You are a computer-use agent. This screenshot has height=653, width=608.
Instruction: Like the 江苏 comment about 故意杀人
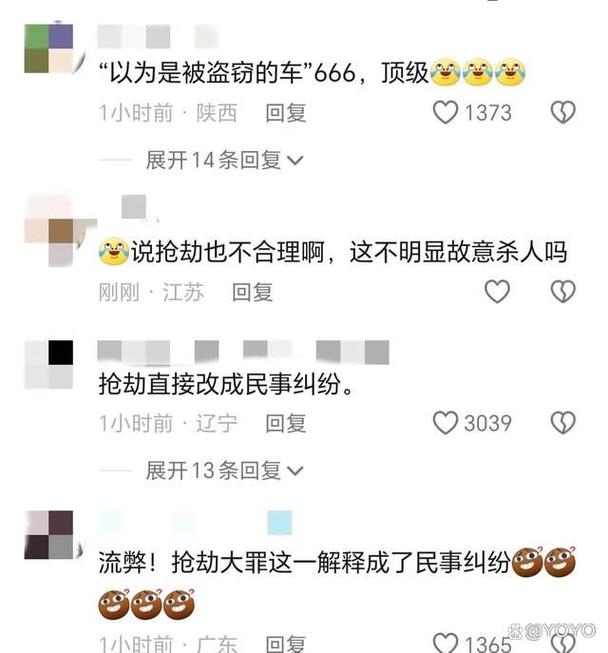(497, 291)
